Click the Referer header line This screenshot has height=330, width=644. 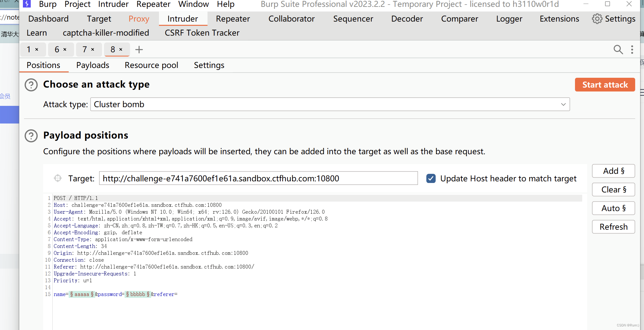coord(154,267)
